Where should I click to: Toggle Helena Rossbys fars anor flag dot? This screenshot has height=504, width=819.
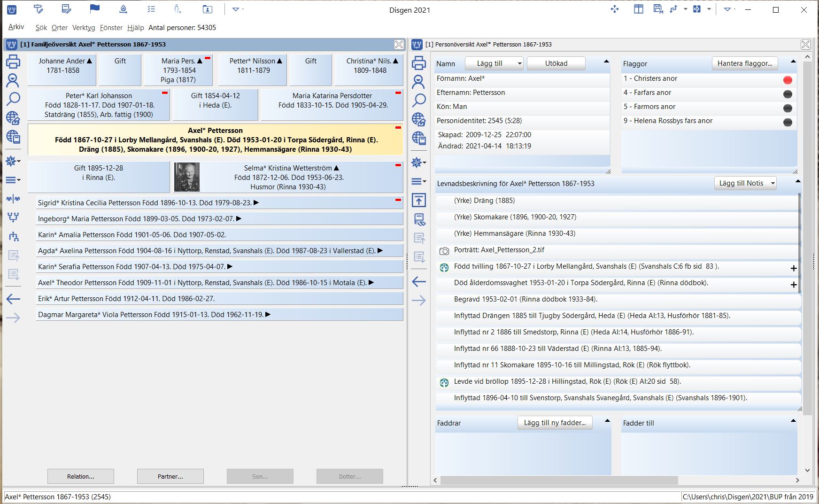tap(788, 122)
